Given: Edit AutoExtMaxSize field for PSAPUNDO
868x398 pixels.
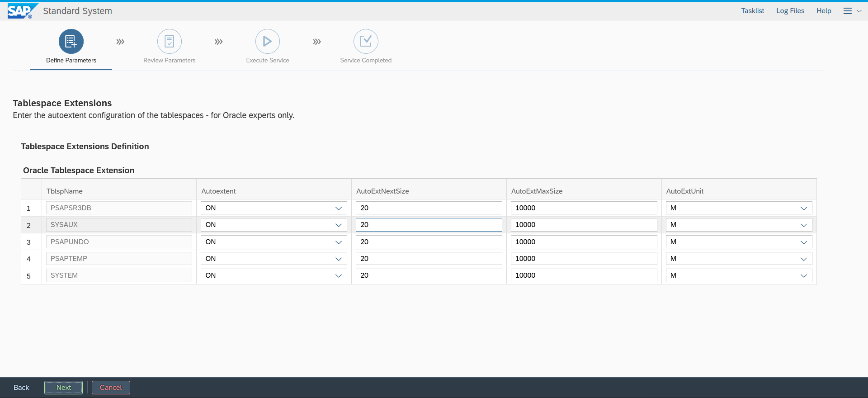Looking at the screenshot, I should click(584, 242).
